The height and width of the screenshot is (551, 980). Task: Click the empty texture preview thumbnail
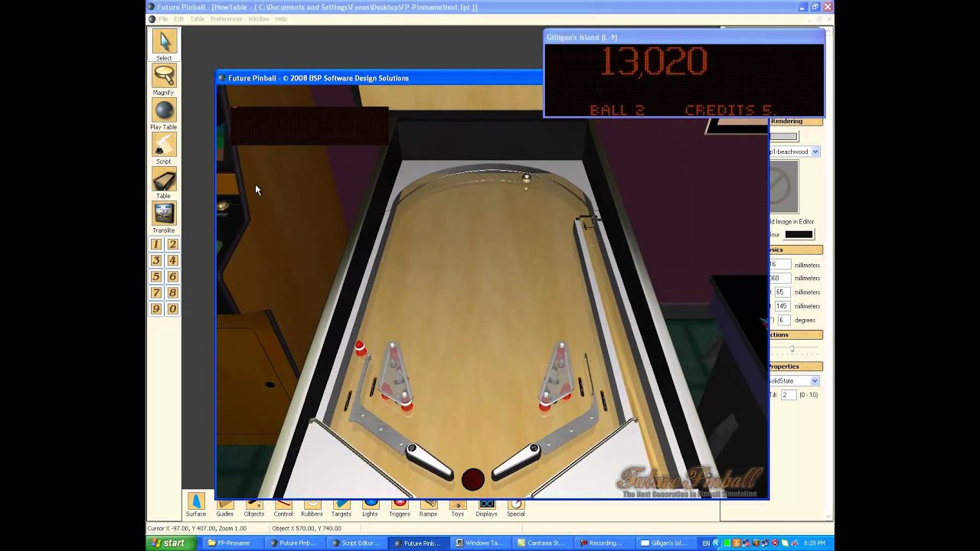[x=783, y=187]
